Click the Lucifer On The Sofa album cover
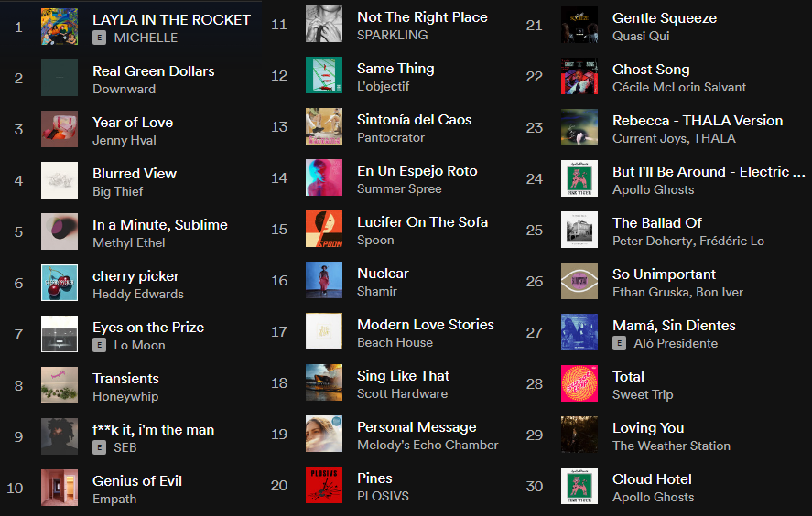The width and height of the screenshot is (812, 516). click(324, 230)
